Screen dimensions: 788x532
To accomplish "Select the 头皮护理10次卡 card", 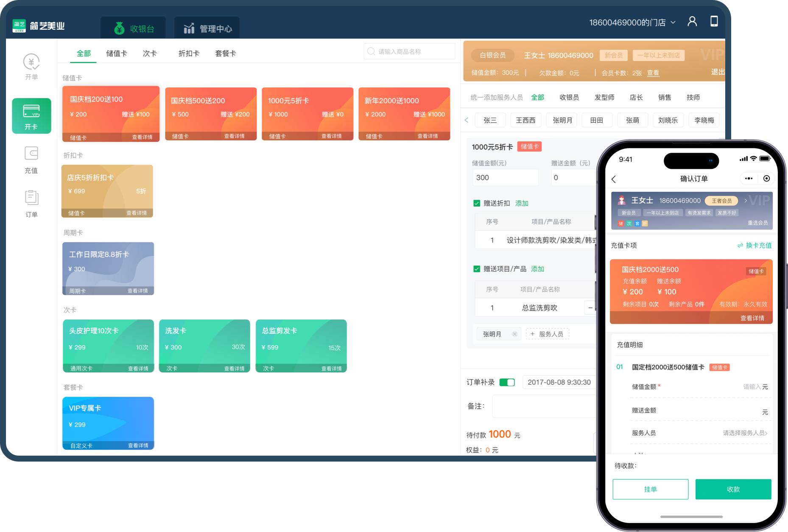I will tap(108, 346).
